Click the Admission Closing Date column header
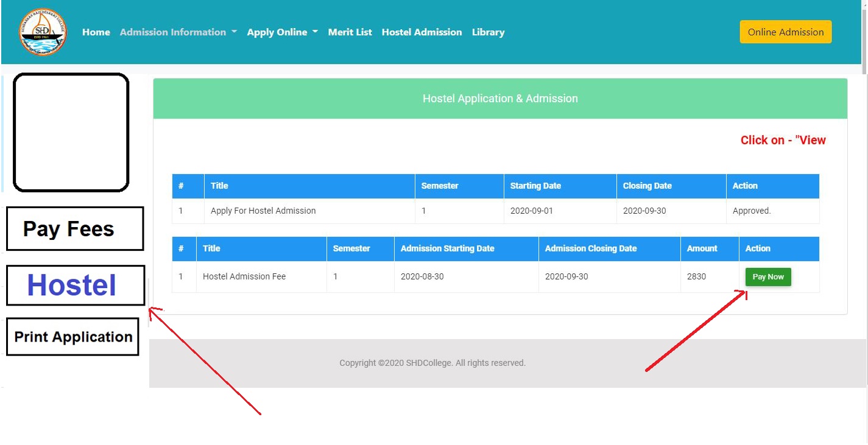This screenshot has width=868, height=445. pos(590,249)
